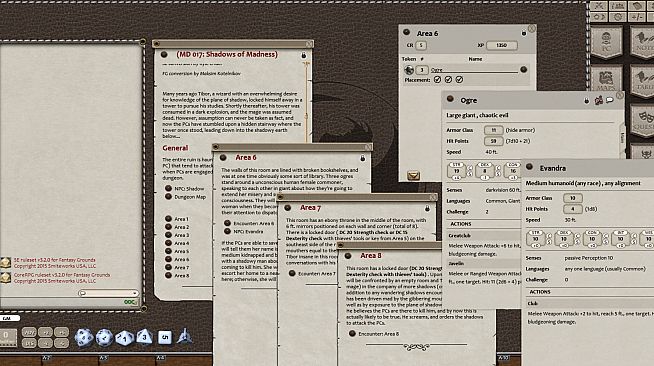Click the drag-link icon beside Evandra title
Screen dimensions: 654x366
[530, 167]
